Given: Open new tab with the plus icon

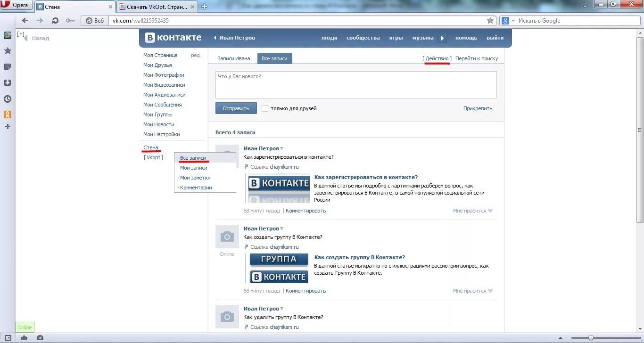Looking at the screenshot, I should pyautogui.click(x=204, y=7).
